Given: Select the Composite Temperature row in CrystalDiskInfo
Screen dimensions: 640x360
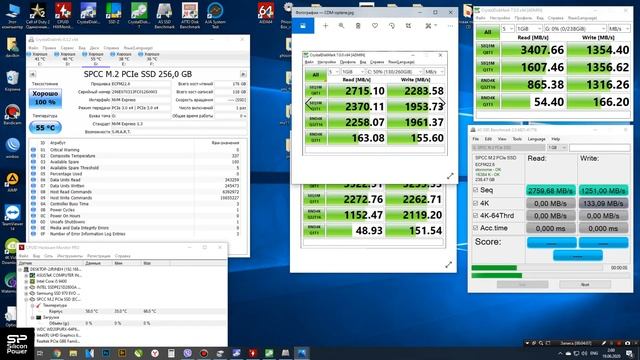Looking at the screenshot, I should (x=137, y=156).
